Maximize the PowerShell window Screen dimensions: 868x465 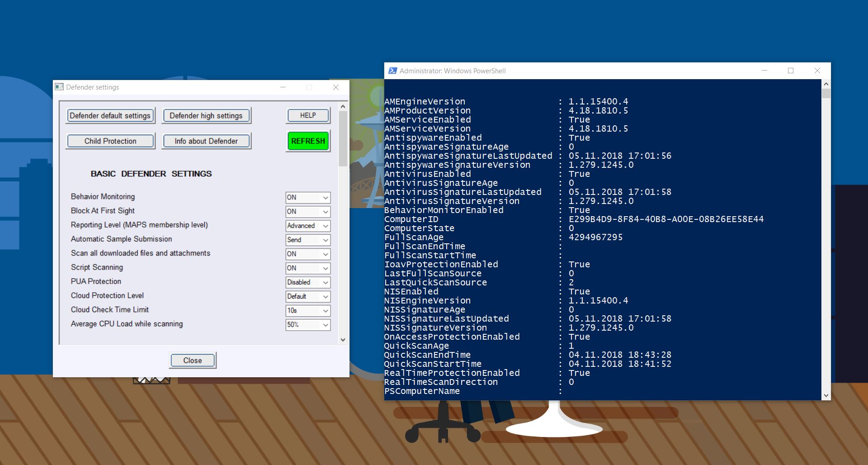pyautogui.click(x=791, y=71)
